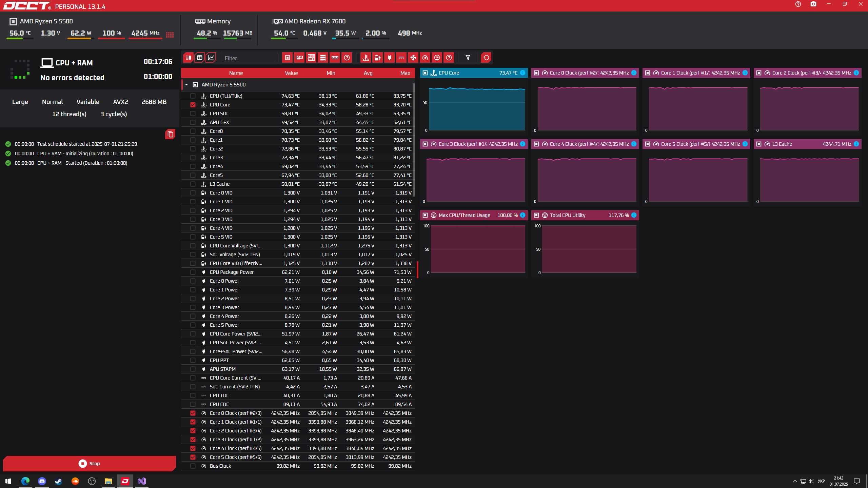The width and height of the screenshot is (868, 488).
Task: Show hidden system tray icons chevron
Action: [x=795, y=481]
